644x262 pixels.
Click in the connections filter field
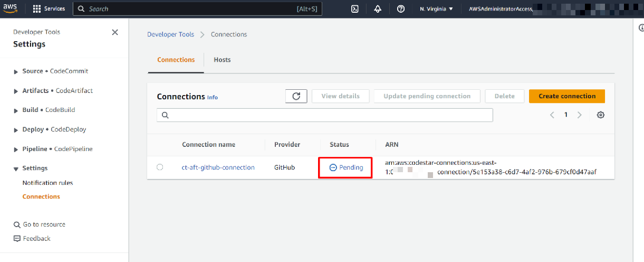click(x=325, y=115)
